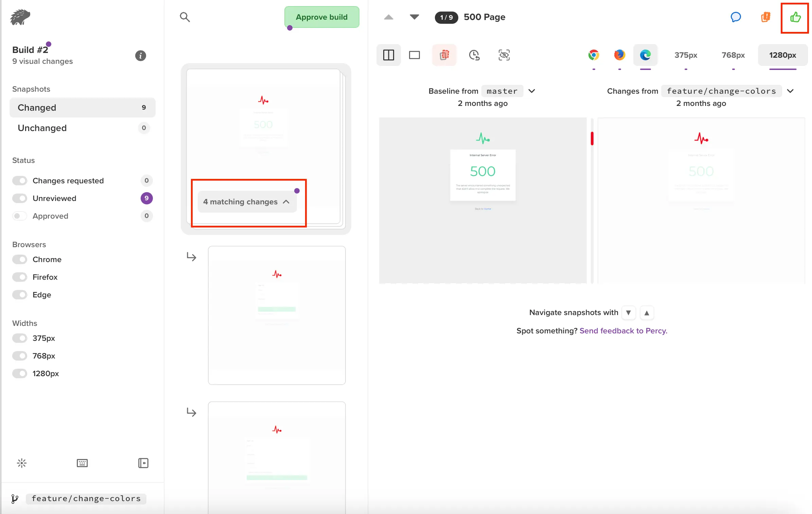Toggle the Unreviewed status filter

tap(20, 198)
